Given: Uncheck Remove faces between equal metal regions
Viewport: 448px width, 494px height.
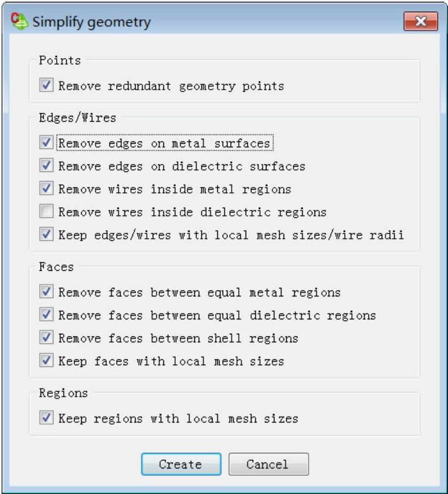Looking at the screenshot, I should tap(46, 292).
